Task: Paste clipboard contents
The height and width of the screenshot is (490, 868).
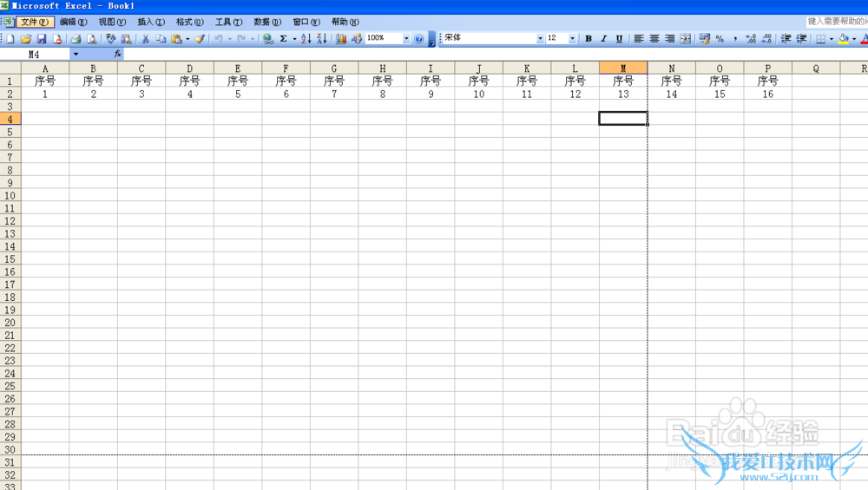Action: (x=176, y=39)
